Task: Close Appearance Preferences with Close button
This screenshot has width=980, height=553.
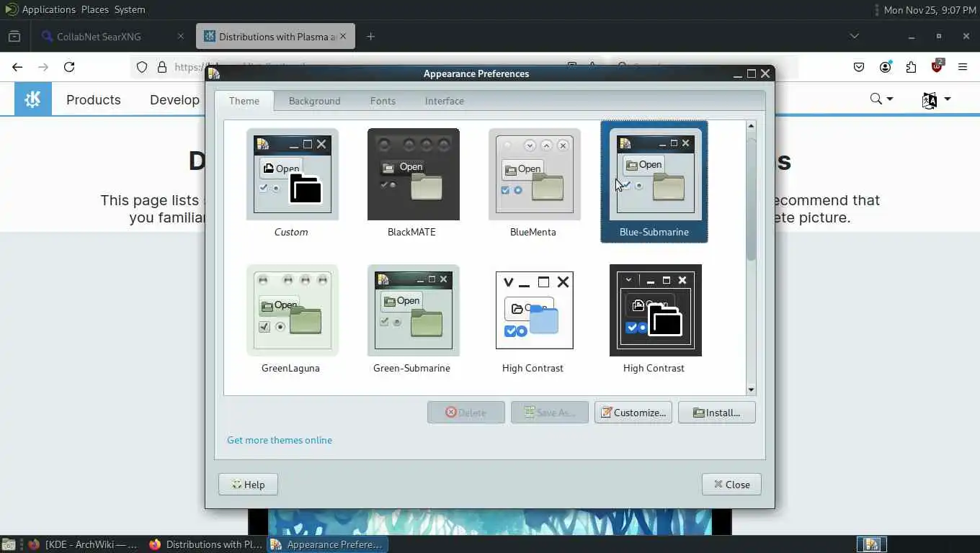Action: 731,485
